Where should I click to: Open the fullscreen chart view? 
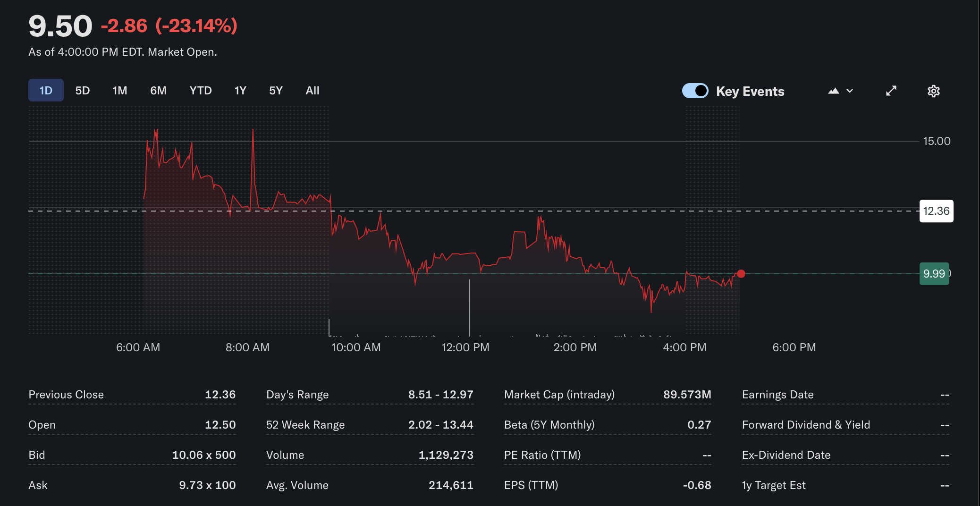pyautogui.click(x=891, y=91)
